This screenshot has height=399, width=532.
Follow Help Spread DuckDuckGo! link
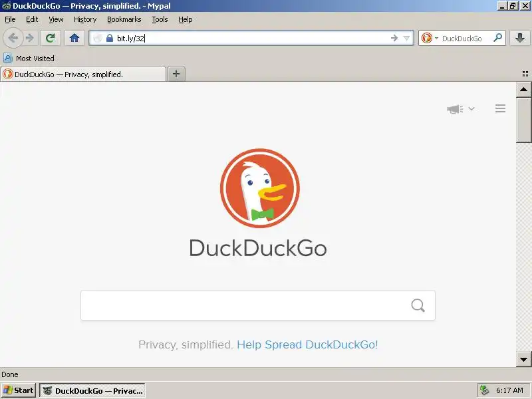click(307, 344)
